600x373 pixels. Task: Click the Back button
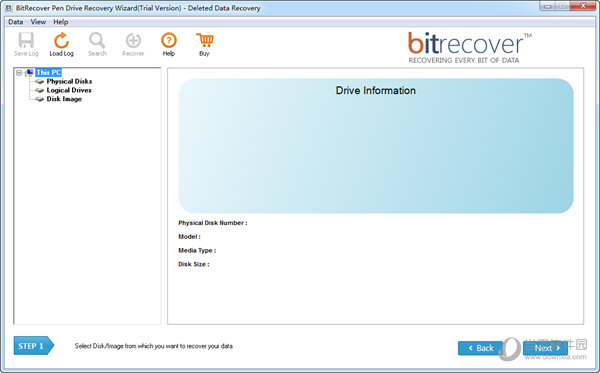pyautogui.click(x=481, y=348)
